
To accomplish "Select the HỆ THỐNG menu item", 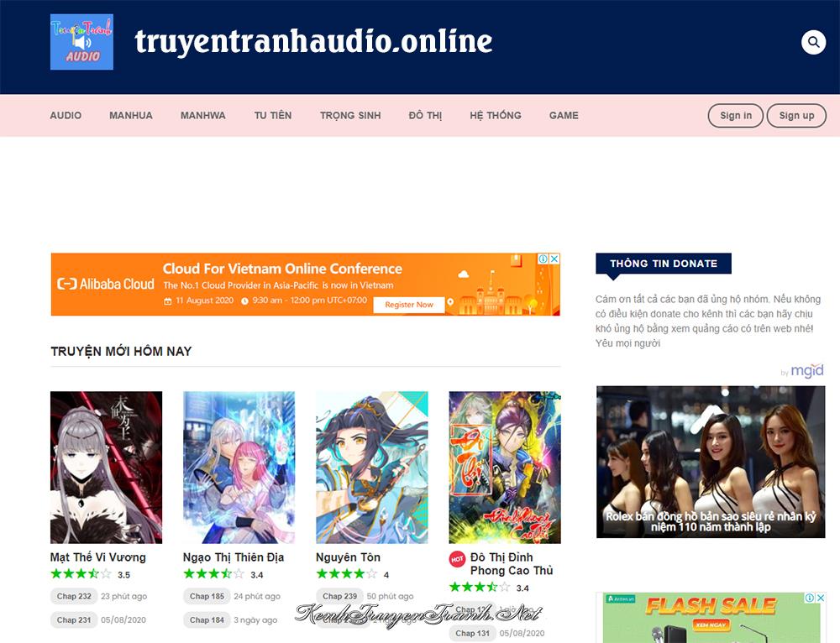I will 496,115.
